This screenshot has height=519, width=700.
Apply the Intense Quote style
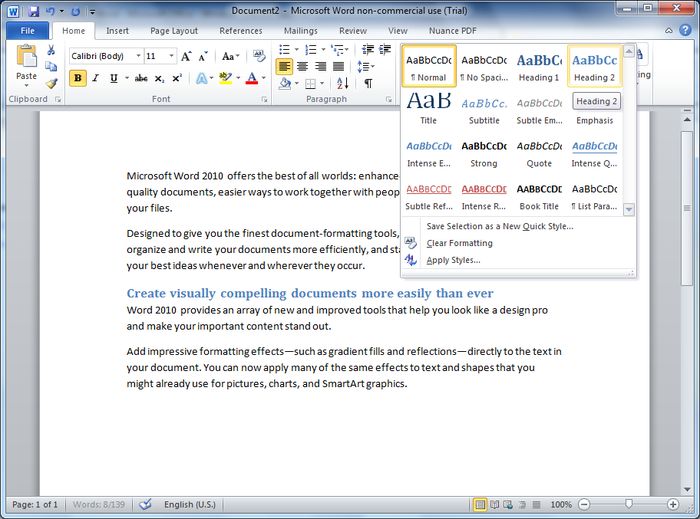594,153
